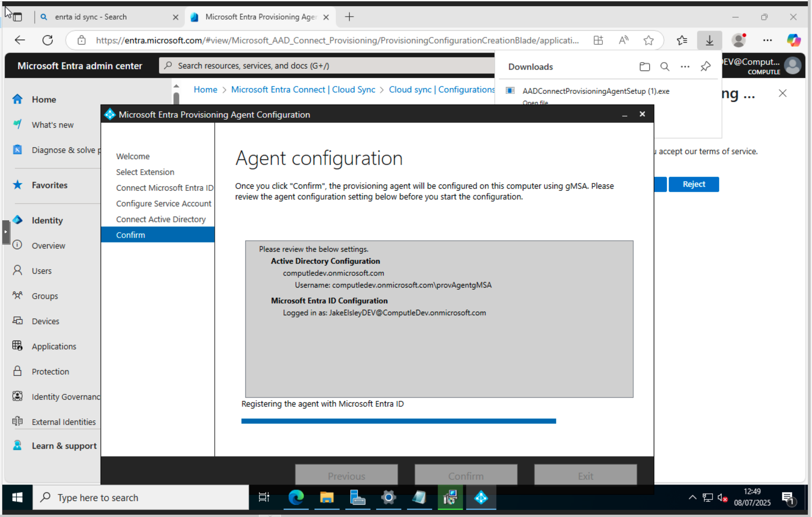Expand system tray hidden icons chevron
812x517 pixels.
692,497
